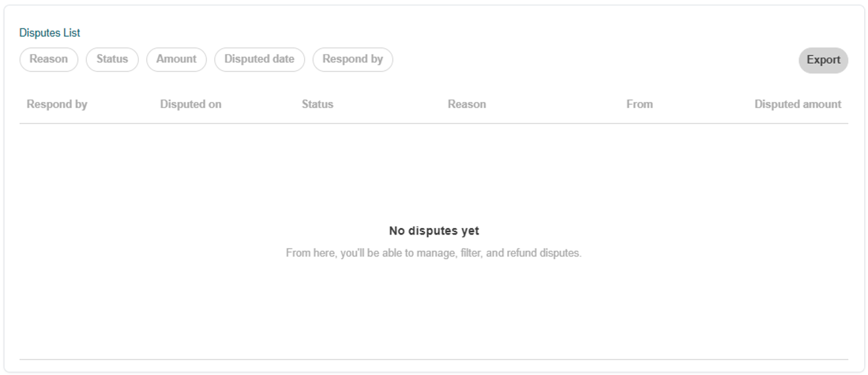
Task: Click the word "refund" in the empty-state message
Action: [521, 253]
